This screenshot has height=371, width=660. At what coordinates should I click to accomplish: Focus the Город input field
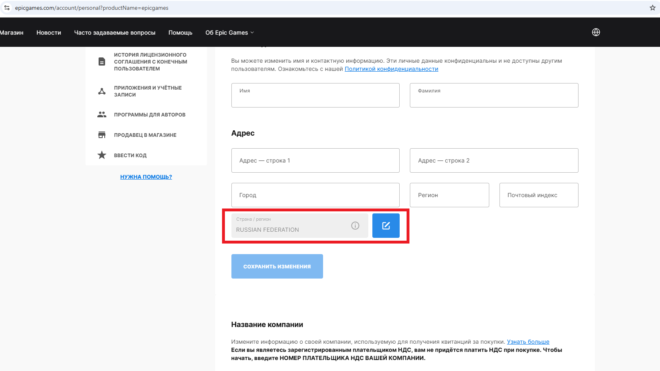[315, 195]
